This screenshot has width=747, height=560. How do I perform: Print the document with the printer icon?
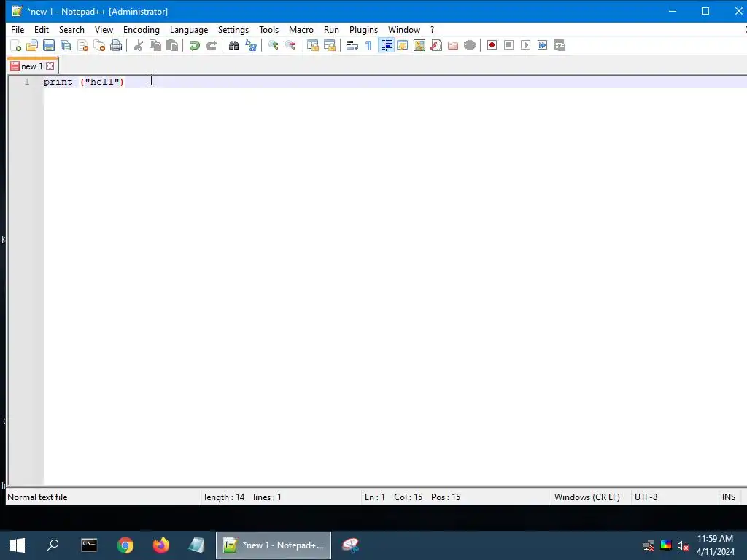[116, 45]
